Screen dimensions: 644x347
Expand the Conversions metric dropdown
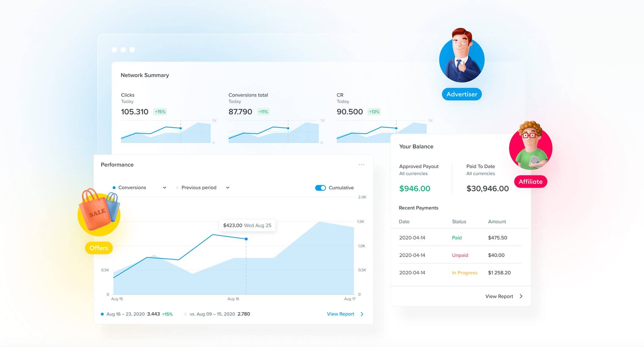tap(162, 187)
